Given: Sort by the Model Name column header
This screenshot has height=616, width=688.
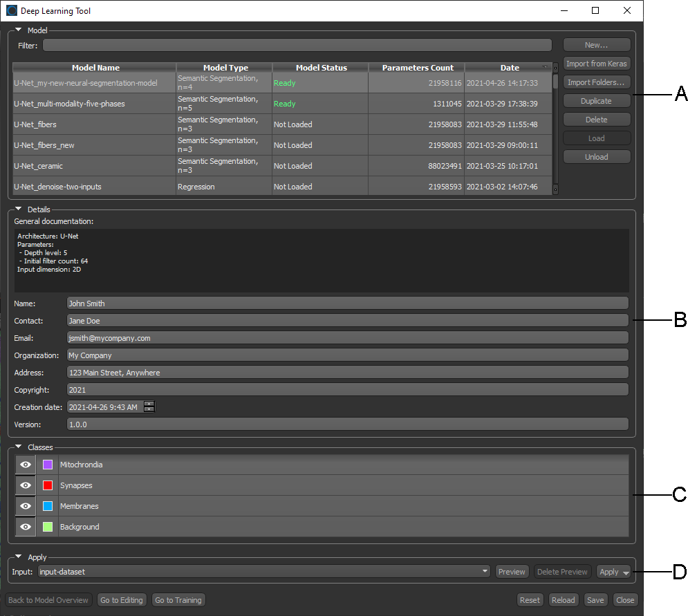Looking at the screenshot, I should click(x=95, y=68).
